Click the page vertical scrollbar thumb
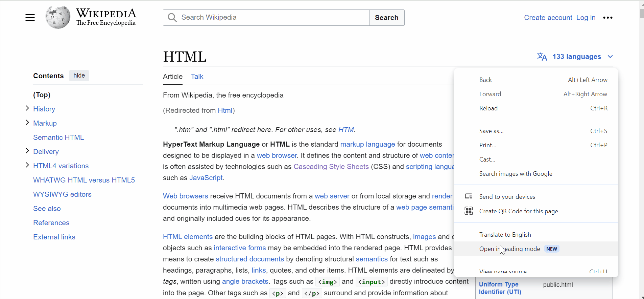Viewport: 644px width, 299px height. tap(642, 13)
